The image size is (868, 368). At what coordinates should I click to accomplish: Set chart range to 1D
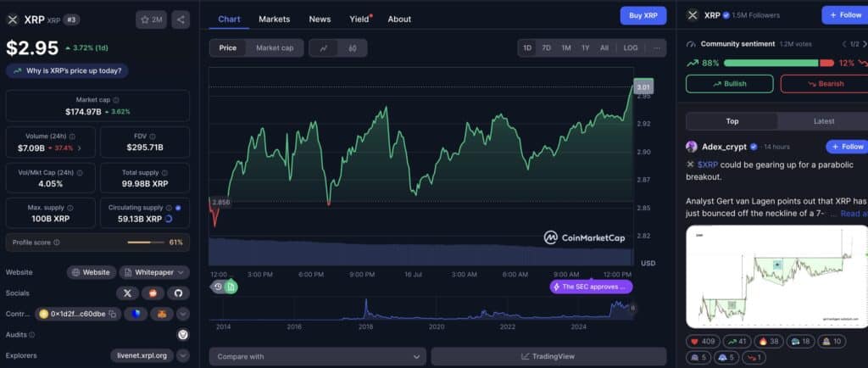pyautogui.click(x=527, y=48)
